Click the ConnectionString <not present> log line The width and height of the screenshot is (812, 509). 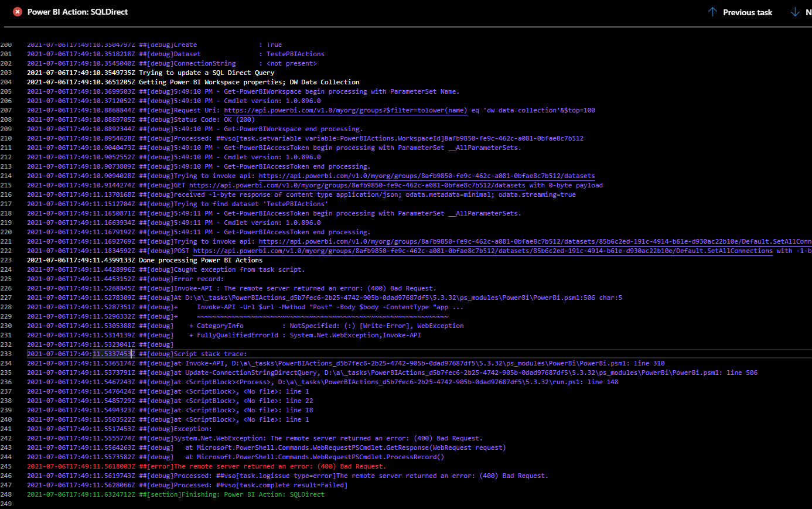pos(172,63)
